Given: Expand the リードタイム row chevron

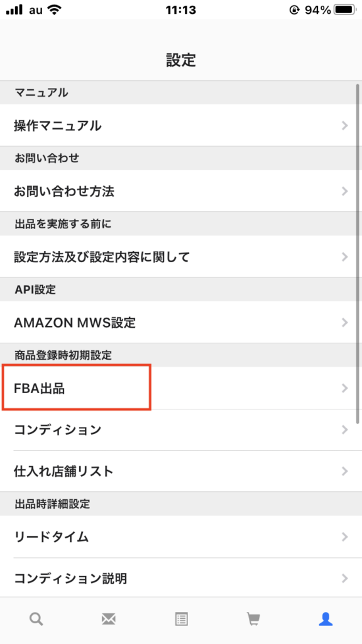Looking at the screenshot, I should 345,538.
